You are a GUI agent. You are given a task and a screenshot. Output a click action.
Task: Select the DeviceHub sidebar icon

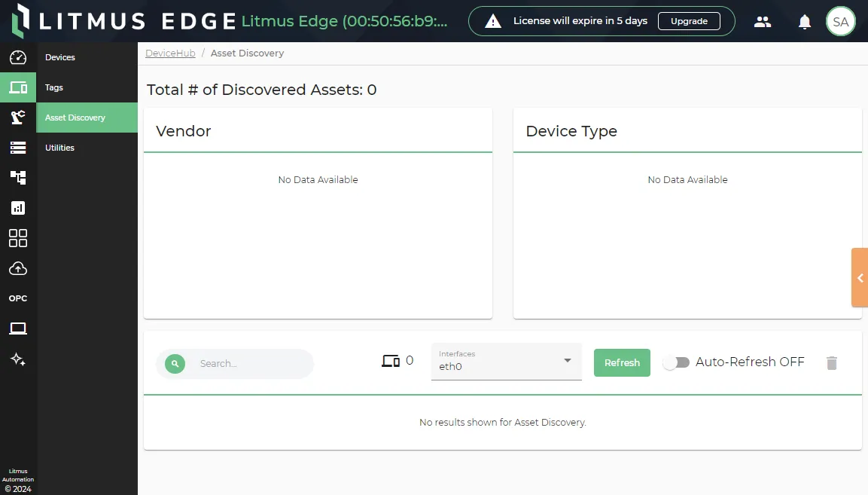coord(18,87)
